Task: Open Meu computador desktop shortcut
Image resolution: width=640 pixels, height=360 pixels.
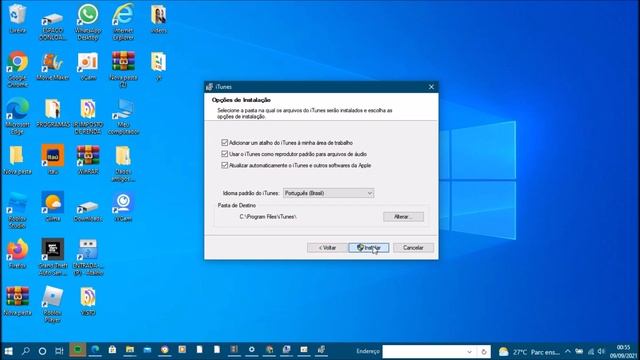Action: click(x=123, y=116)
